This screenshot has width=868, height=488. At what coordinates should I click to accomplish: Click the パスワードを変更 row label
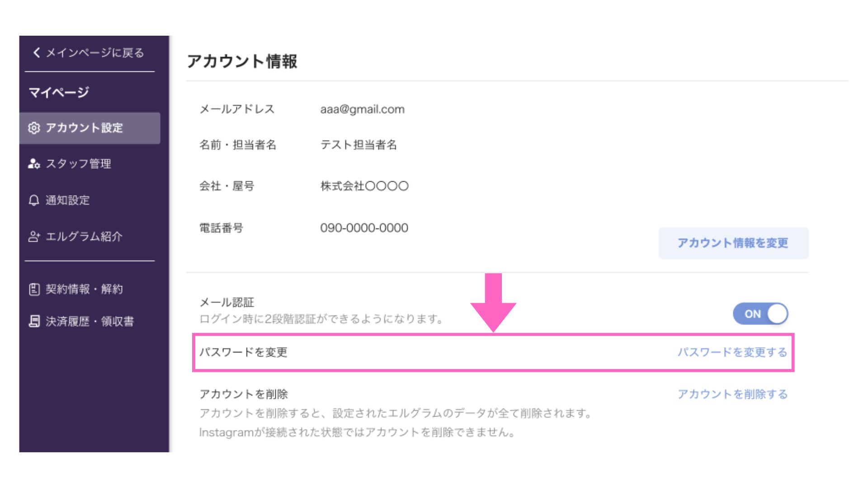pyautogui.click(x=243, y=352)
